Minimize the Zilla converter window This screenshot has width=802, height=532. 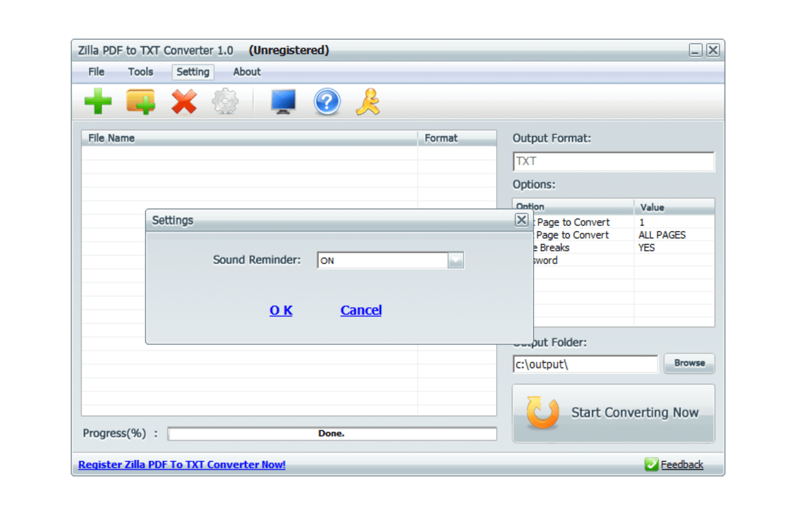pos(695,51)
